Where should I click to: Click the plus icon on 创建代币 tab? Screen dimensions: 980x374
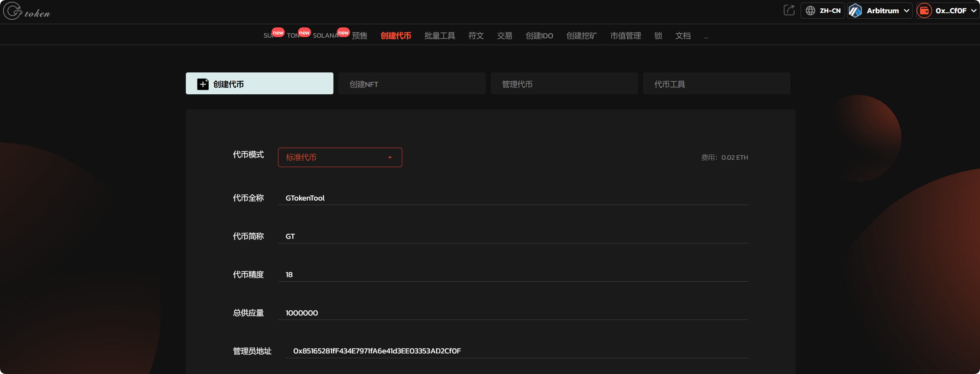203,84
